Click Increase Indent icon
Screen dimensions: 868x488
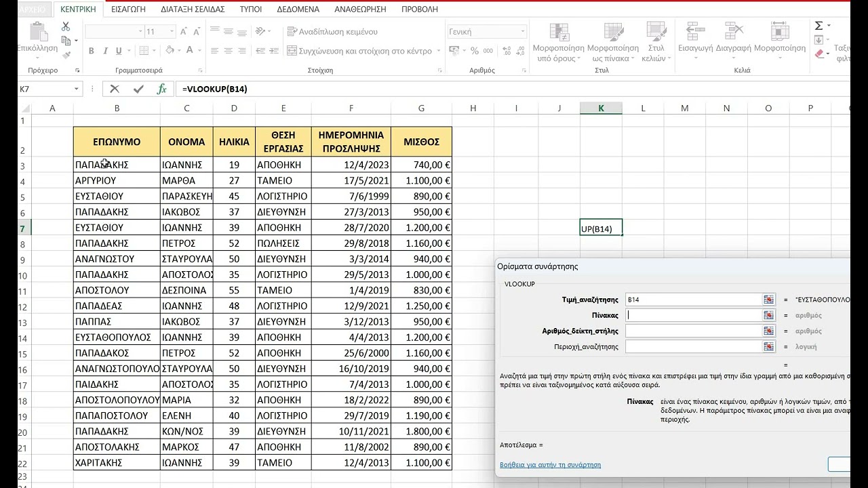(275, 51)
